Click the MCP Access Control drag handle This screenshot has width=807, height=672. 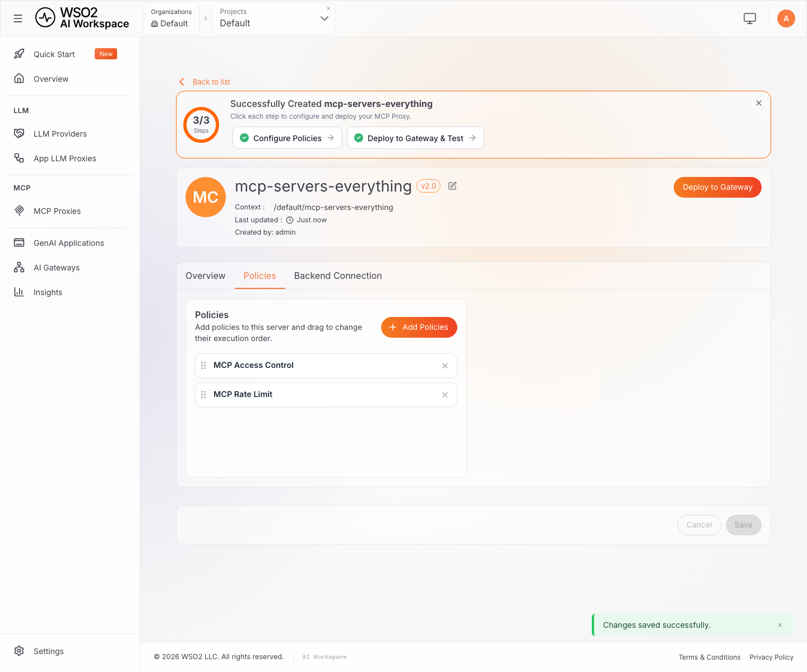(203, 365)
